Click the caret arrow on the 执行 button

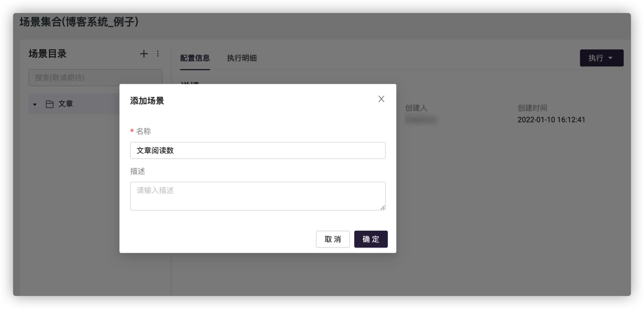(610, 58)
